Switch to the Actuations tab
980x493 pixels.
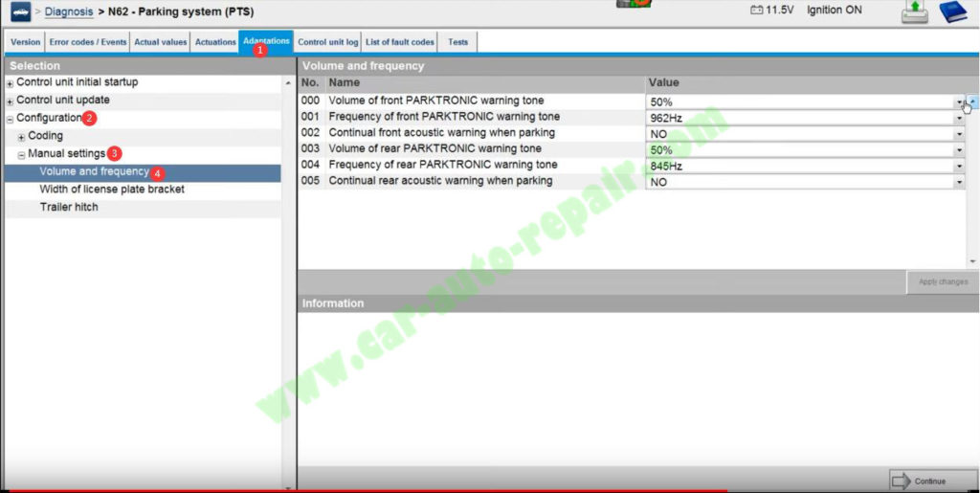[215, 42]
